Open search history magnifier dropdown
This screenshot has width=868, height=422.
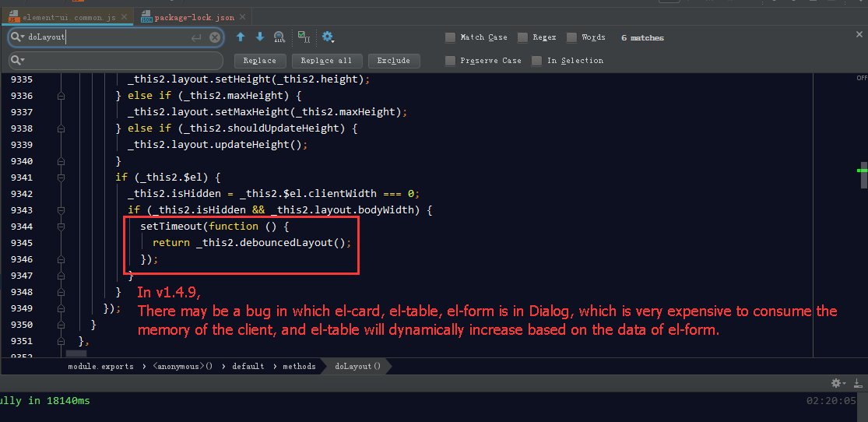click(18, 37)
